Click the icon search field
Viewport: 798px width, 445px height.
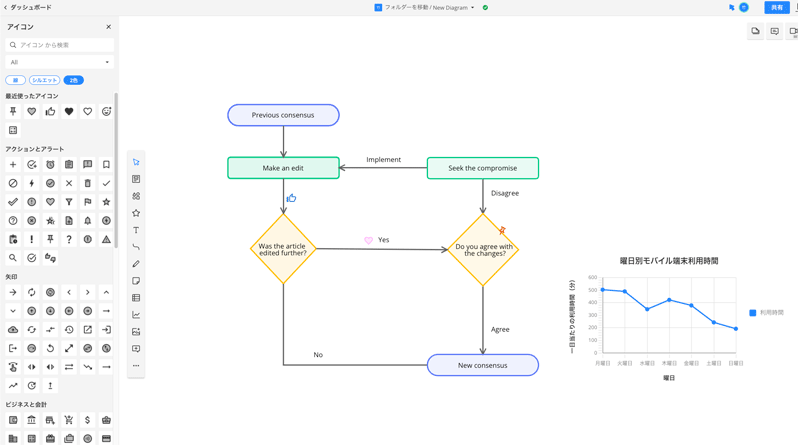tap(60, 45)
